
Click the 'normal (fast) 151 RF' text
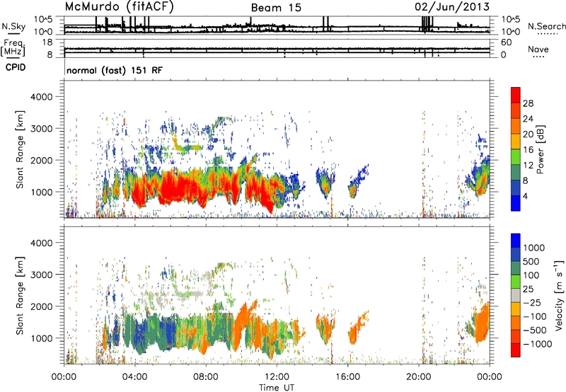pos(115,70)
